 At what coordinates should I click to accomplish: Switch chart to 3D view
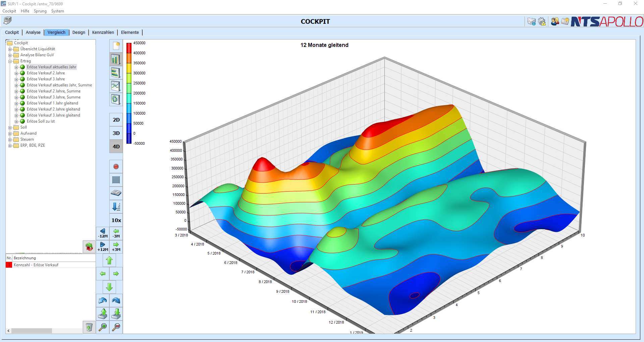[x=116, y=133]
